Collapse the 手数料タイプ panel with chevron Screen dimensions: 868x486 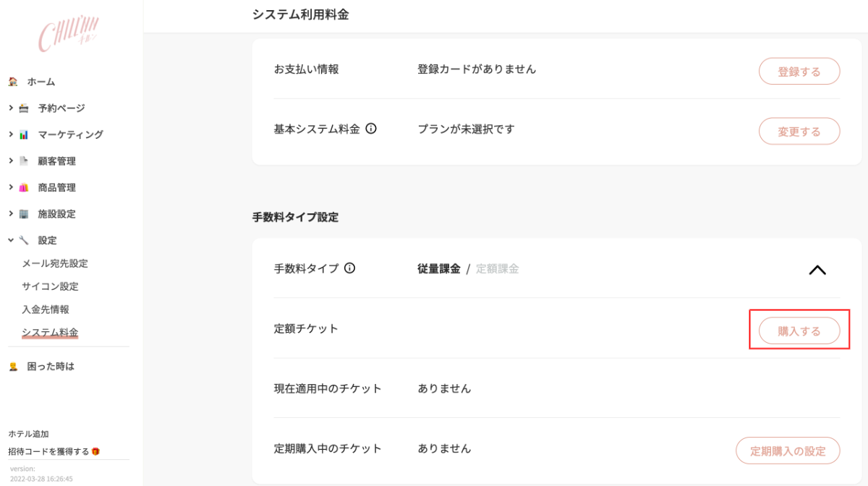coord(817,270)
